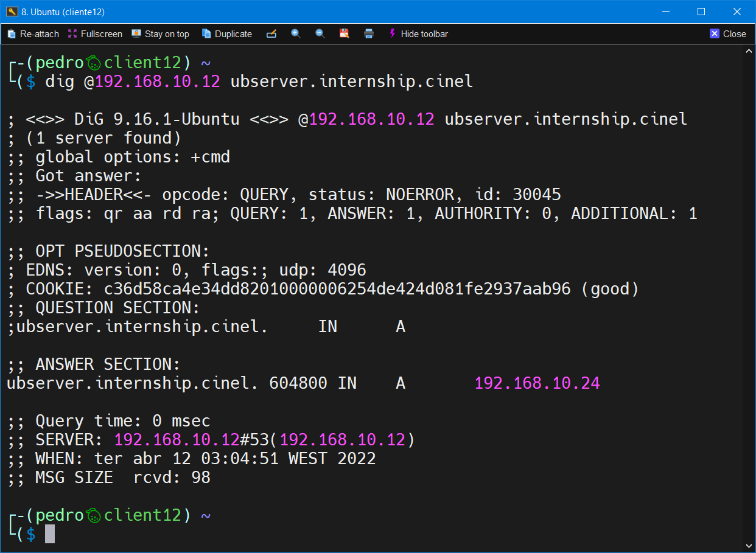Image resolution: width=756 pixels, height=553 pixels.
Task: Duplicate the current terminal session
Action: 226,34
